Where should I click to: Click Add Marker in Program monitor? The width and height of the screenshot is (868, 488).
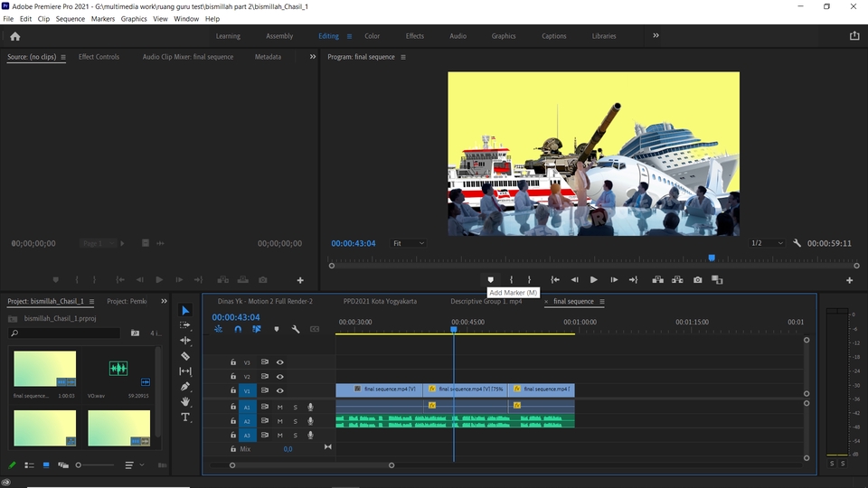tap(490, 280)
